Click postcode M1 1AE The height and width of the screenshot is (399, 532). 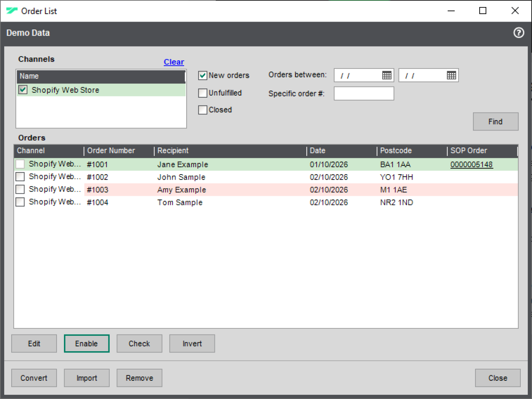point(394,190)
